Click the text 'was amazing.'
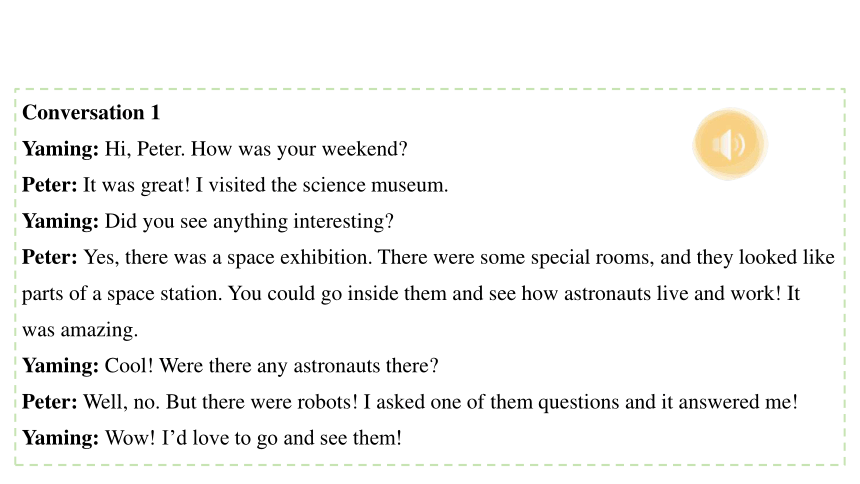The width and height of the screenshot is (860, 484). 80,330
